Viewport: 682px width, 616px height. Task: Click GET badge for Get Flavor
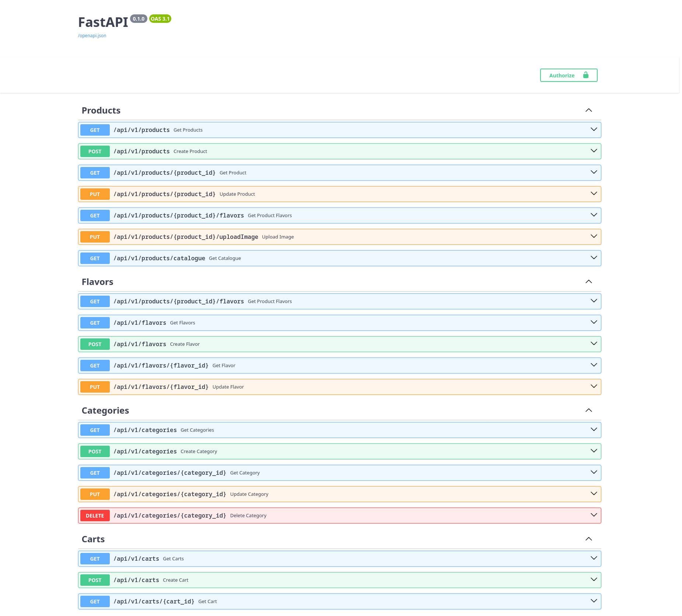tap(95, 366)
